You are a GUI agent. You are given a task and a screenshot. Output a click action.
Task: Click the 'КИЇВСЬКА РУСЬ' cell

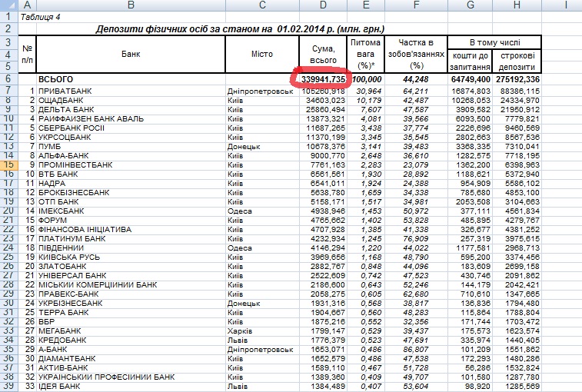pyautogui.click(x=131, y=257)
